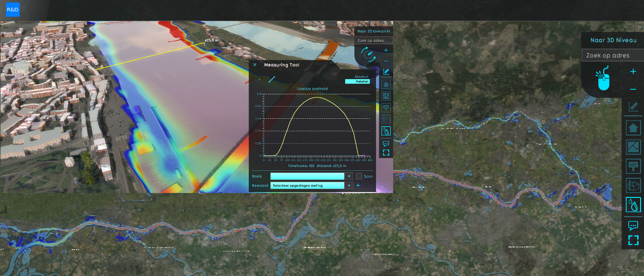This screenshot has width=644, height=276.
Task: Click the mouse navigation icon
Action: click(604, 79)
